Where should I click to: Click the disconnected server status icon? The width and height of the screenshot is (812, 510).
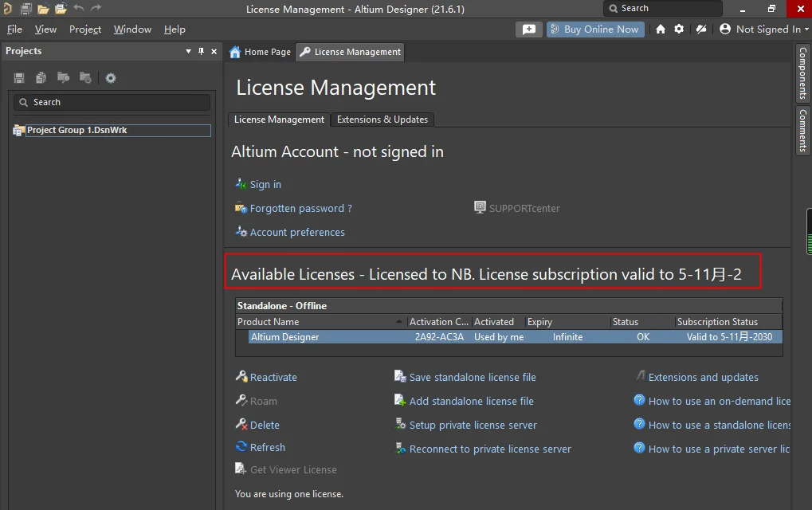[x=701, y=29]
